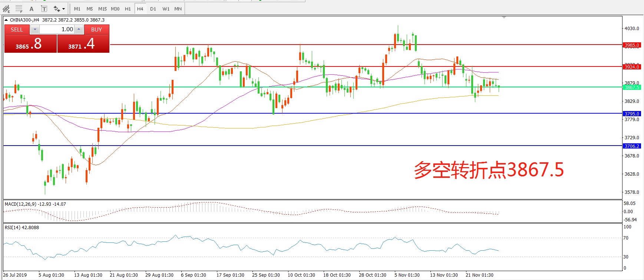
Task: Toggle the H4 timeframe button
Action: point(140,9)
